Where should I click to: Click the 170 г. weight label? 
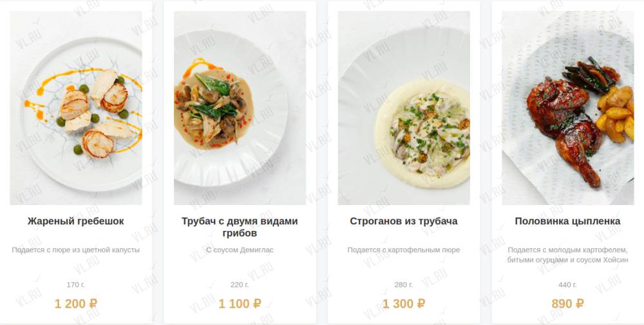[76, 284]
